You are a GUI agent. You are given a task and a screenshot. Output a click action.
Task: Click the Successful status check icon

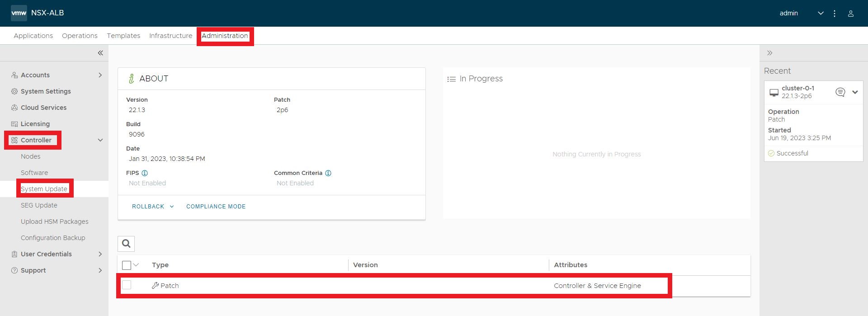click(771, 153)
